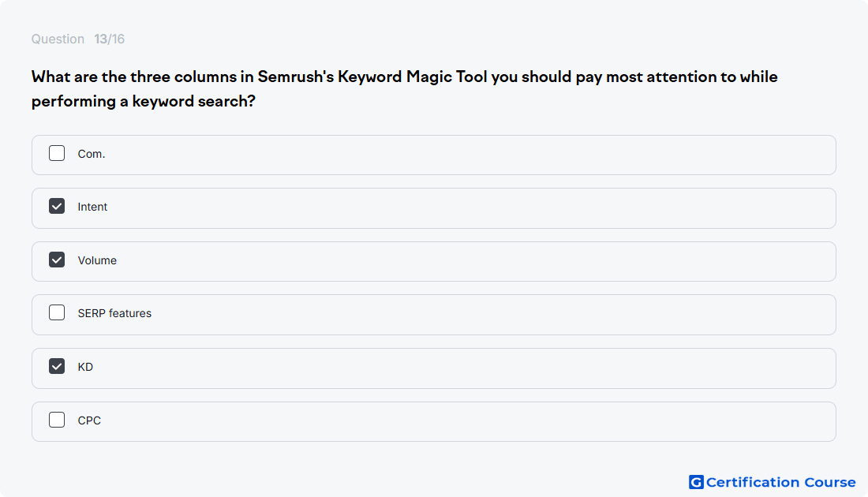Click the G logo icon
868x497 pixels.
[696, 482]
